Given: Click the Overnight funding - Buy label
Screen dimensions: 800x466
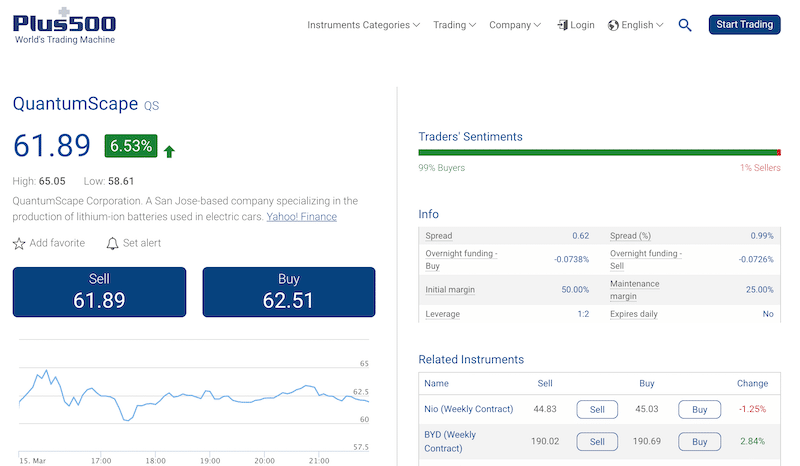Looking at the screenshot, I should point(461,259).
